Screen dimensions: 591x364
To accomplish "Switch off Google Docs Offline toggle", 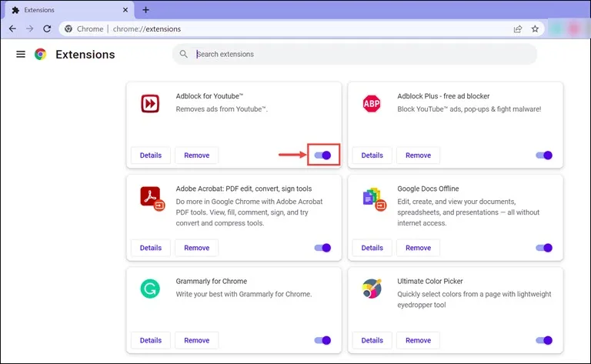I will [x=544, y=248].
